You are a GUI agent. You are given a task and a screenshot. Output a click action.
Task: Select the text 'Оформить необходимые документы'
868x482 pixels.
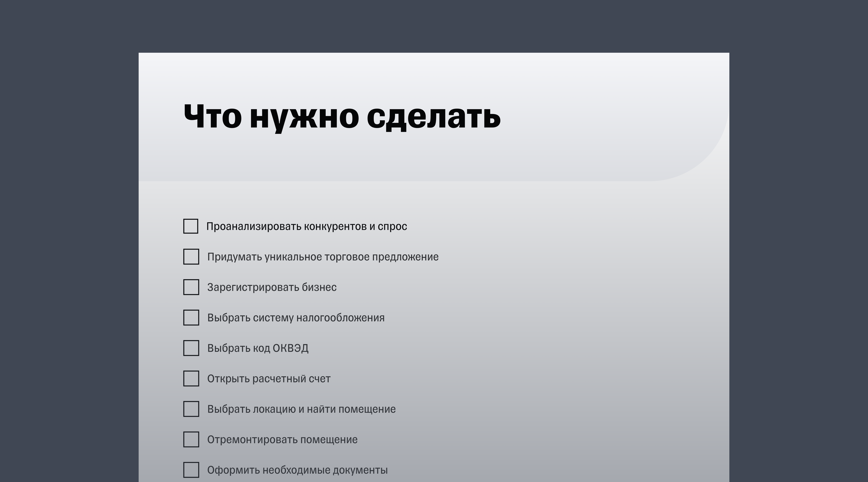coord(298,470)
